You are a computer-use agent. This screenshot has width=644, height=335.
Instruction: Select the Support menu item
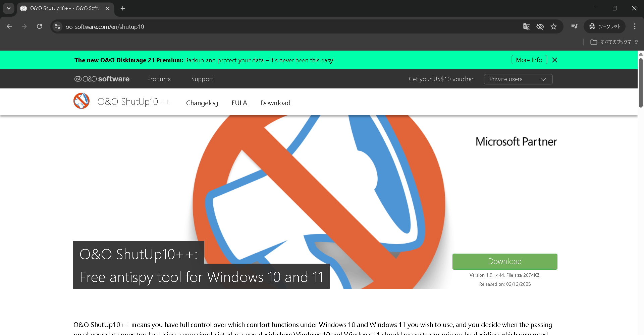202,79
